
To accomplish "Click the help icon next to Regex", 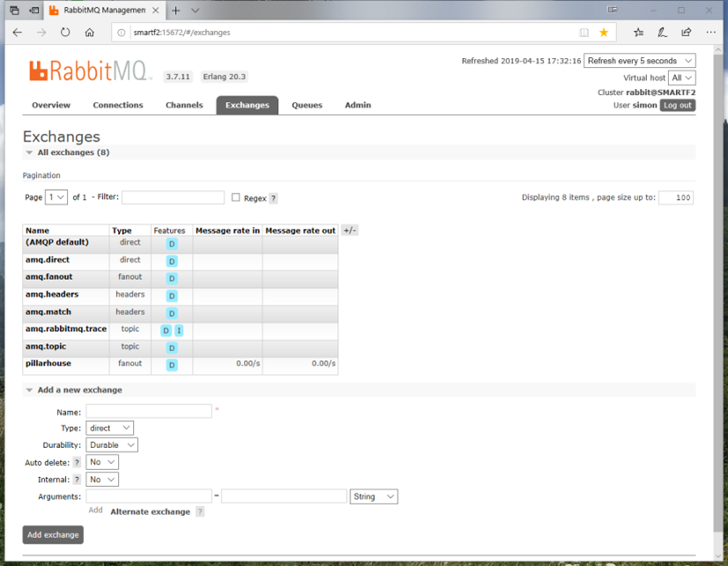I will pos(274,198).
